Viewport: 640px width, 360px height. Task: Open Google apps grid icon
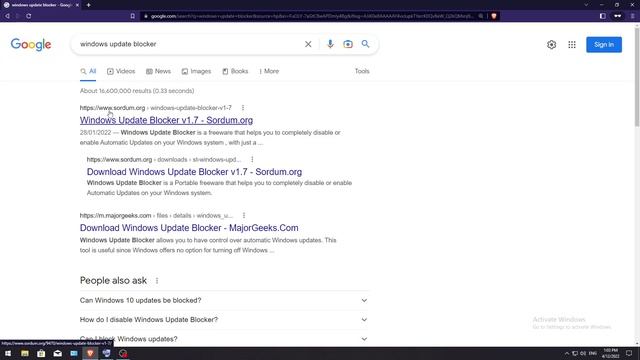[572, 44]
